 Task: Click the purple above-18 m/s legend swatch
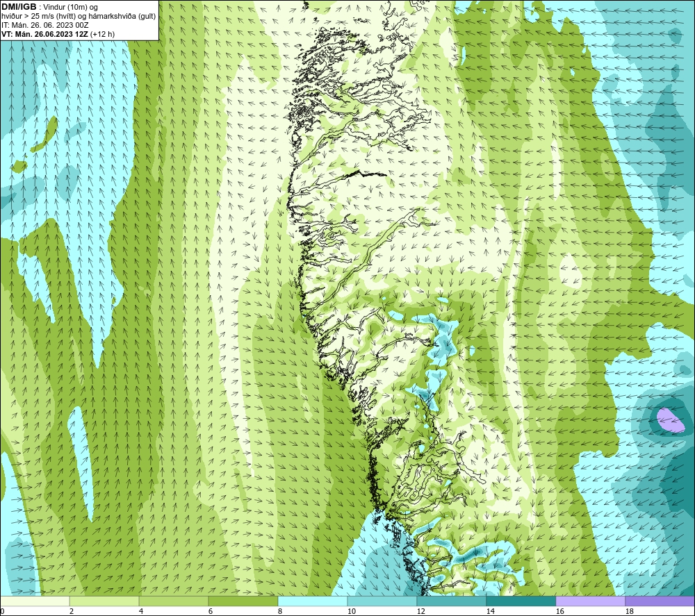tap(660, 601)
